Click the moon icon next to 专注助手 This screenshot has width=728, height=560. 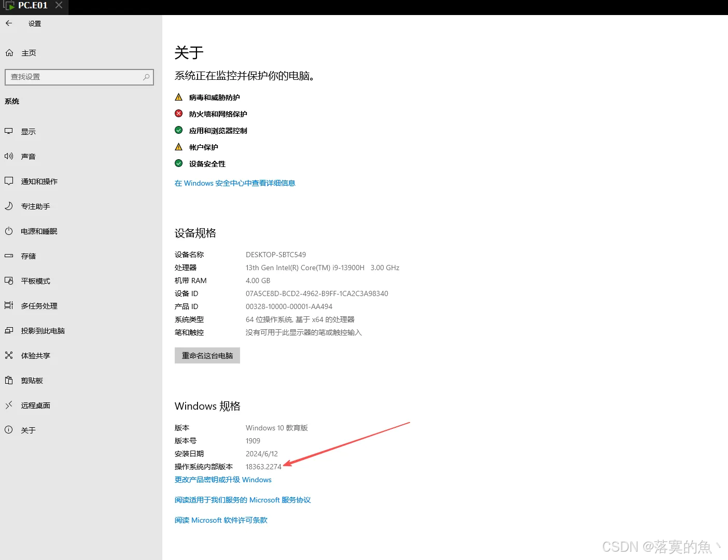tap(9, 206)
